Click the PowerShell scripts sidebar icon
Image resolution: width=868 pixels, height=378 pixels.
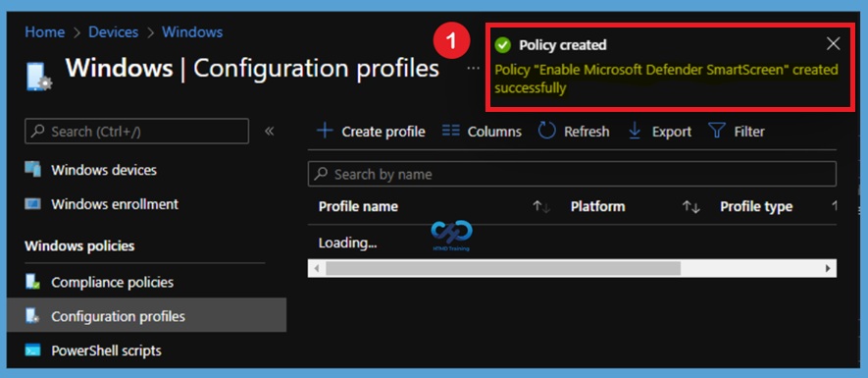click(x=32, y=351)
